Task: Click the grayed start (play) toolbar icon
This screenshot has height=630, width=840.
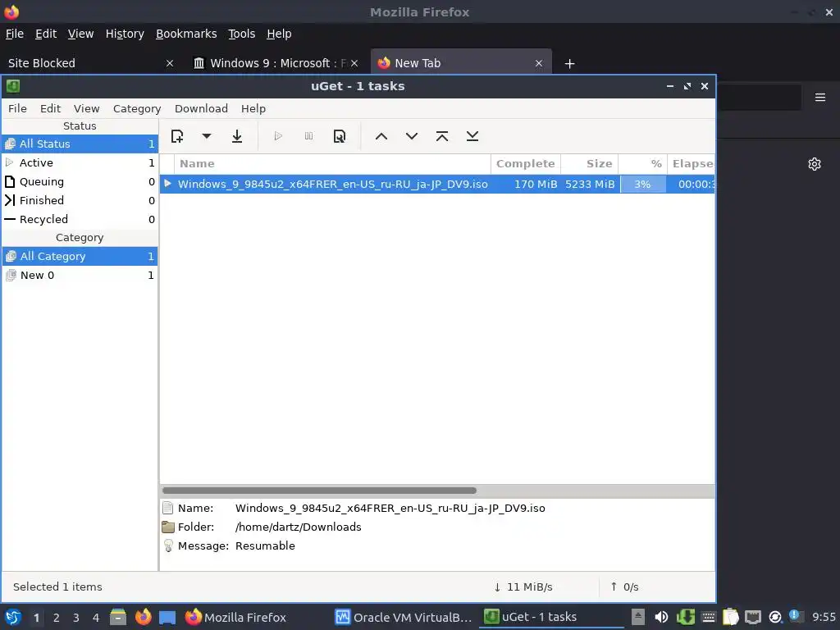Action: tap(278, 136)
